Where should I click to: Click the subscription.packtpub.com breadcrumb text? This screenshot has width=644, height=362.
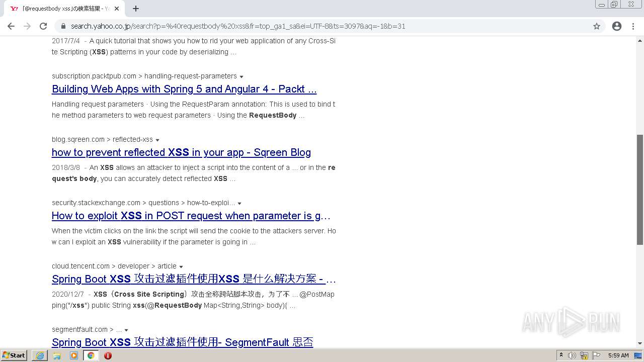144,76
